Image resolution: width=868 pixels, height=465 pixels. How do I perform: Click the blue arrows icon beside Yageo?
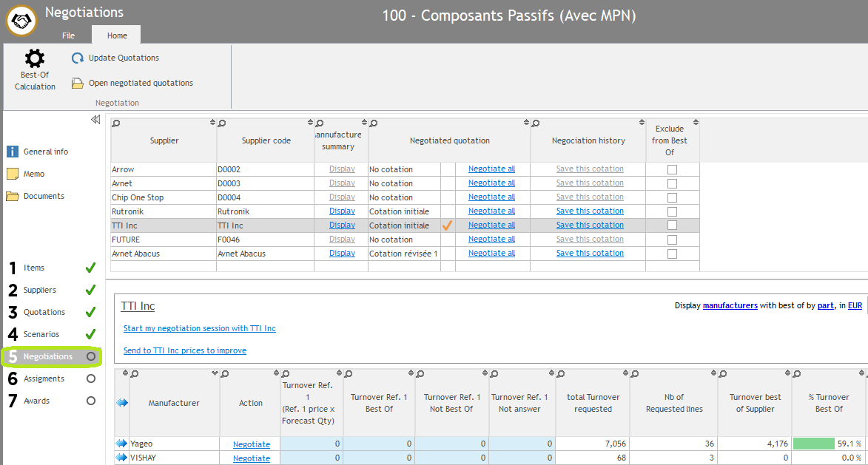click(x=122, y=444)
